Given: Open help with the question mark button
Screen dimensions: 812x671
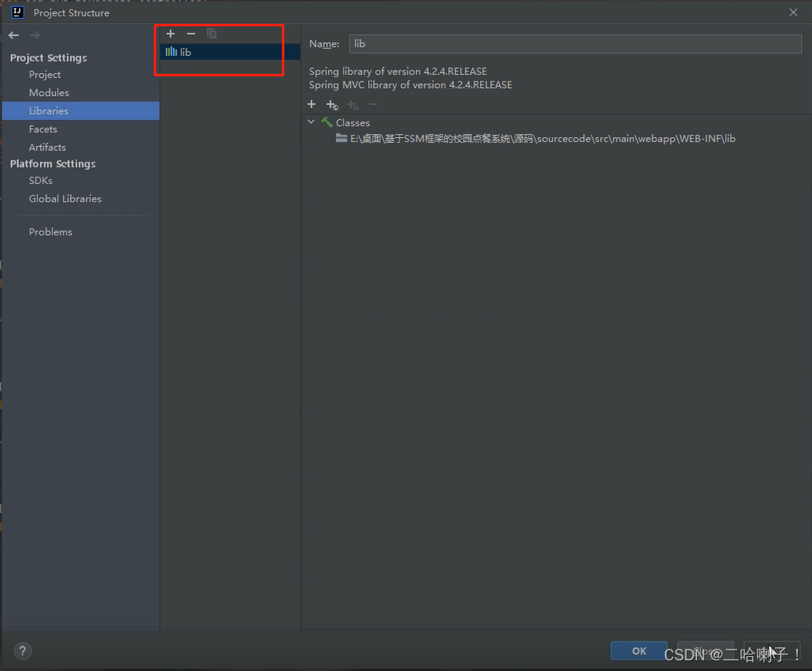Looking at the screenshot, I should (x=22, y=650).
